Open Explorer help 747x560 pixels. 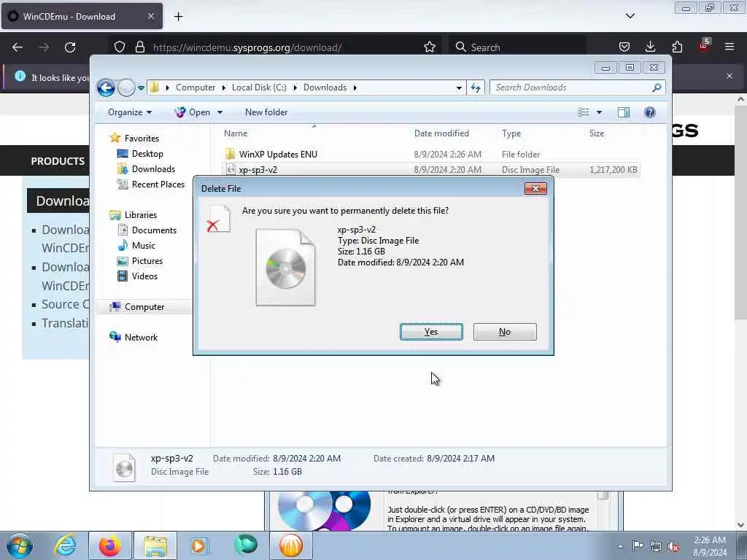coord(650,112)
